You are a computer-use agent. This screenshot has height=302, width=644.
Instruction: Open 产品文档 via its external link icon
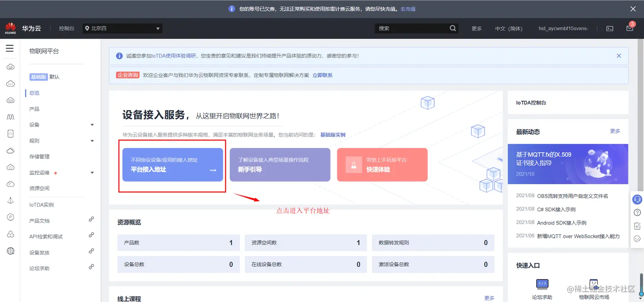(92, 219)
